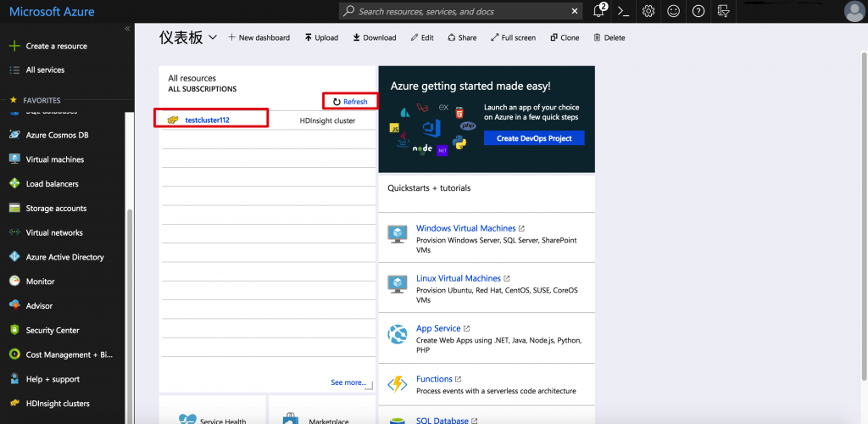This screenshot has height=424, width=868.
Task: Clear the search box with X
Action: pyautogui.click(x=576, y=11)
